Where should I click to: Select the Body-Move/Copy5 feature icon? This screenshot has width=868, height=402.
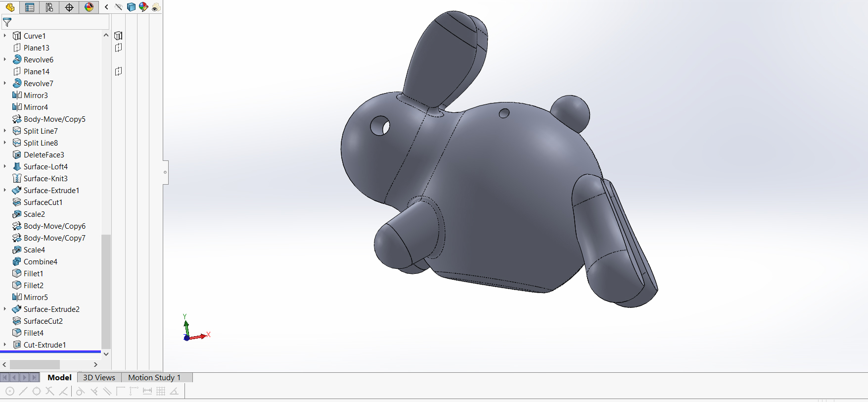[17, 119]
